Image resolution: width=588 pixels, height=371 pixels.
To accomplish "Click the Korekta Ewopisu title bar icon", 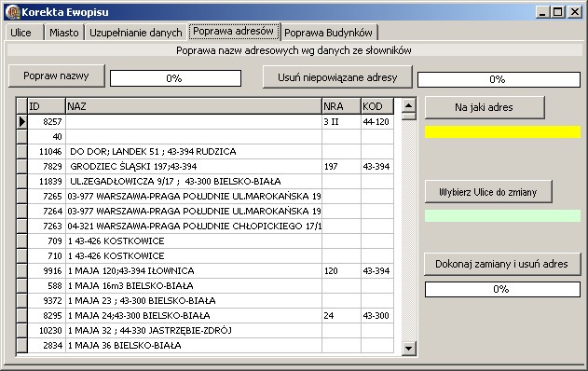I will (12, 12).
